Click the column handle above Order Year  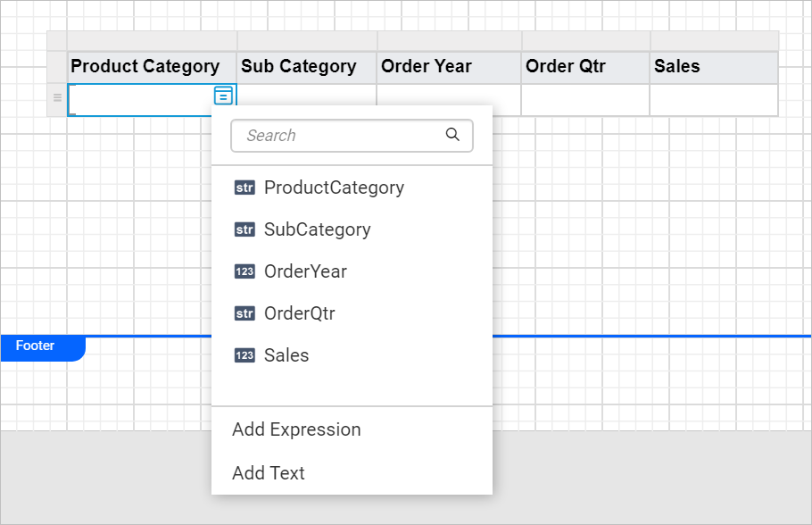[x=450, y=40]
